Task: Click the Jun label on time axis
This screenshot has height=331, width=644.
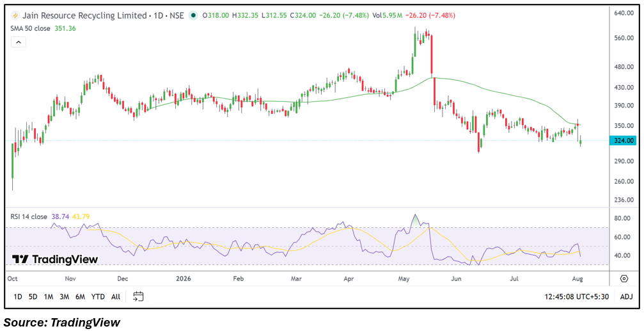Action: (x=457, y=279)
